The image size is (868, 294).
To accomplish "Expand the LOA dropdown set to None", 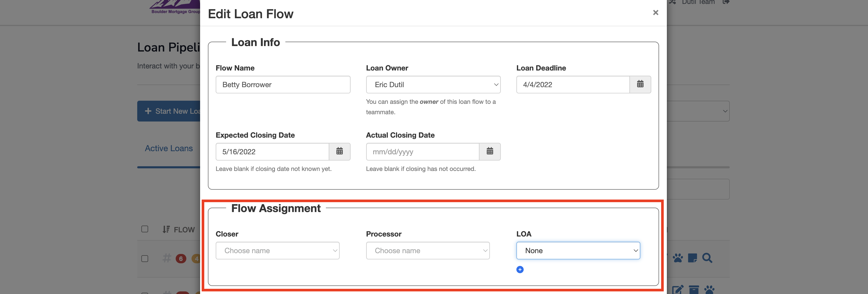I will (578, 251).
